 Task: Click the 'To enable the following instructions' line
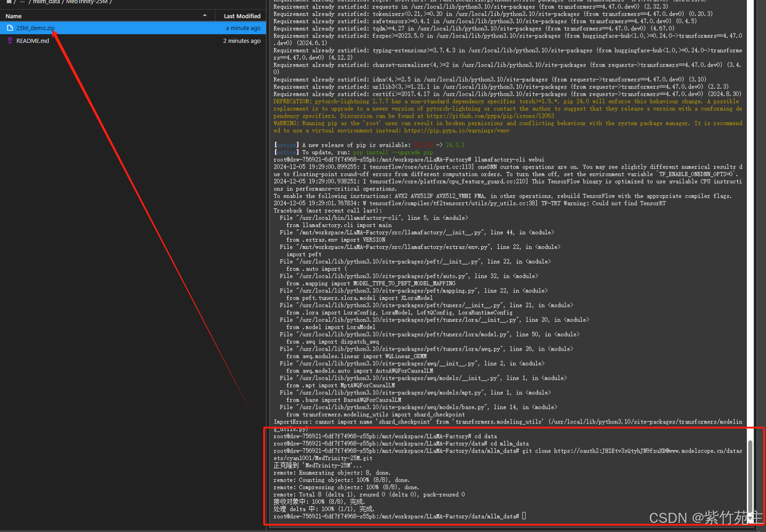[x=502, y=196]
